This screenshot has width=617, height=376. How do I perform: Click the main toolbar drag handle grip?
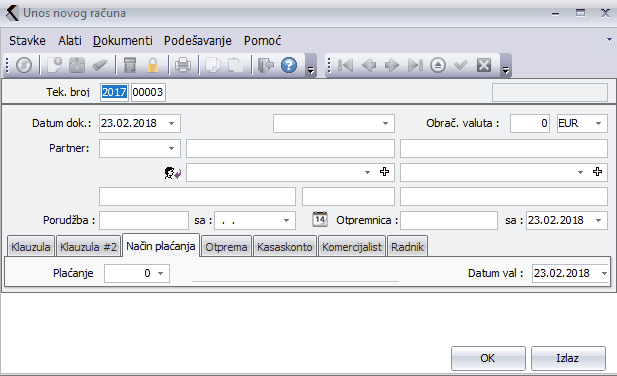pyautogui.click(x=7, y=65)
